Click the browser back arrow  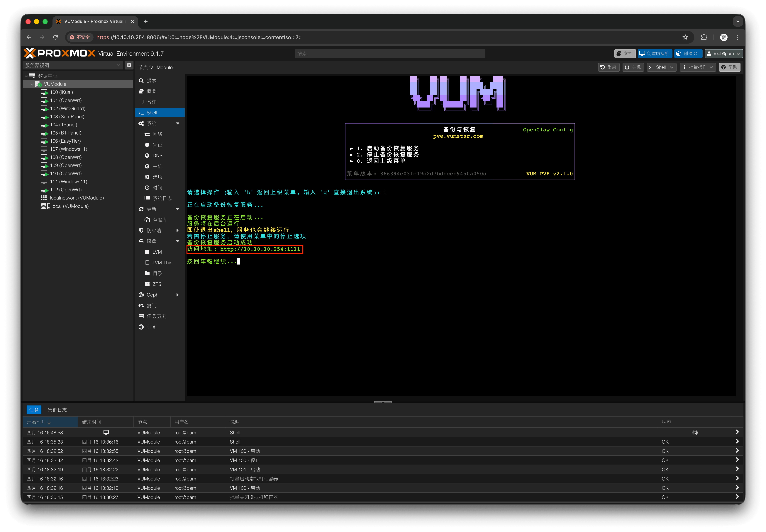pyautogui.click(x=29, y=37)
